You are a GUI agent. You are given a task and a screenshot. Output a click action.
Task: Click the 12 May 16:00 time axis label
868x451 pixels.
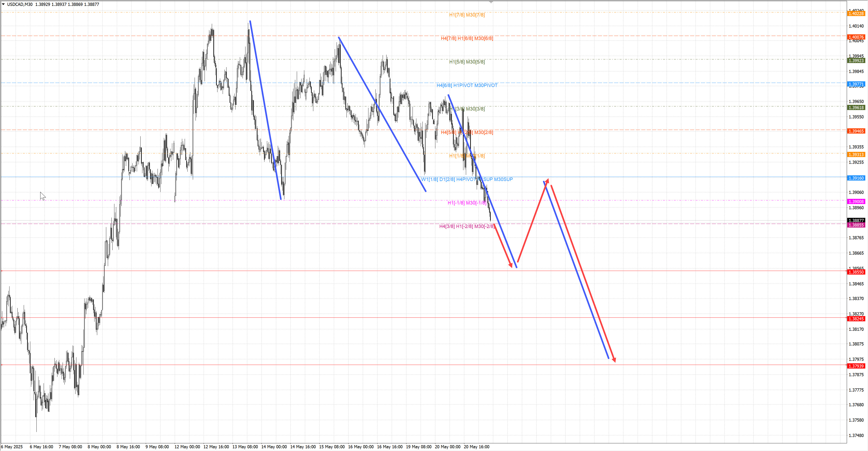point(216,447)
